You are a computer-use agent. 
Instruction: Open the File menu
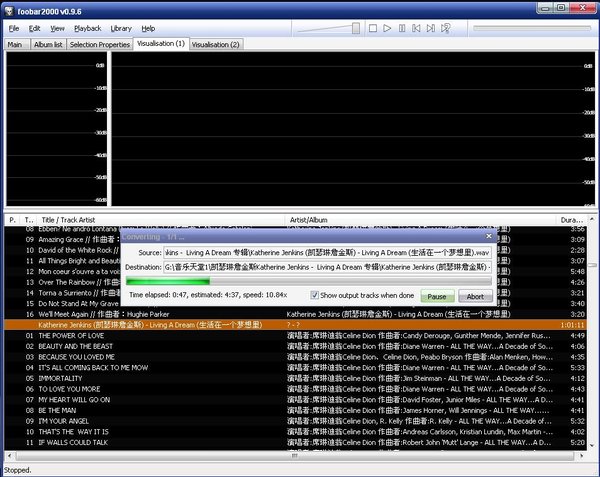pyautogui.click(x=14, y=28)
